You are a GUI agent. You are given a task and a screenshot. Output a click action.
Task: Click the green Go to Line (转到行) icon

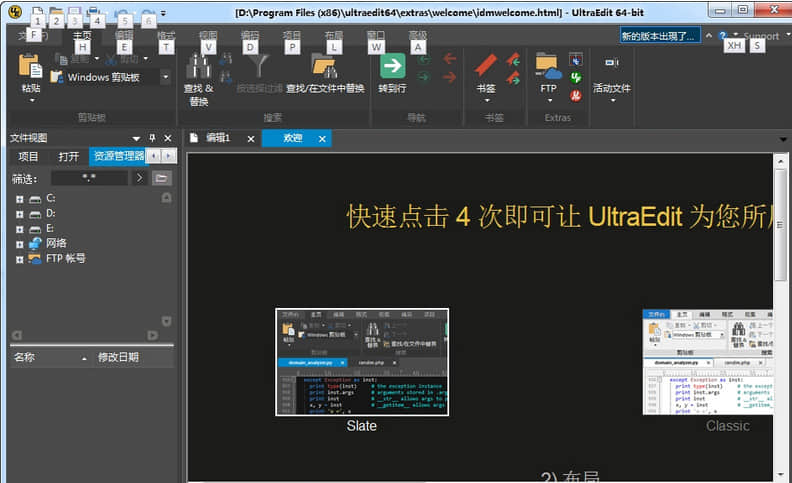pyautogui.click(x=392, y=67)
